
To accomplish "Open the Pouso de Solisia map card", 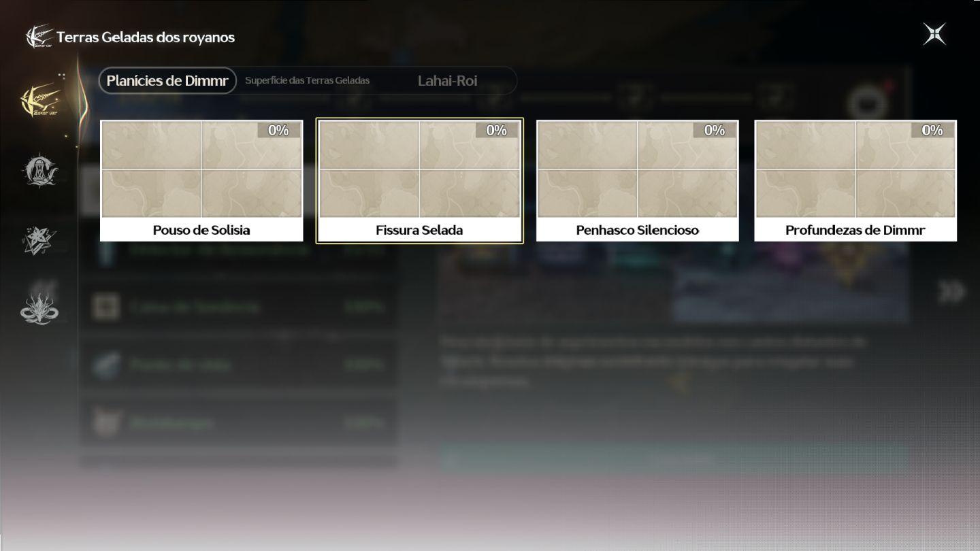I will [201, 181].
